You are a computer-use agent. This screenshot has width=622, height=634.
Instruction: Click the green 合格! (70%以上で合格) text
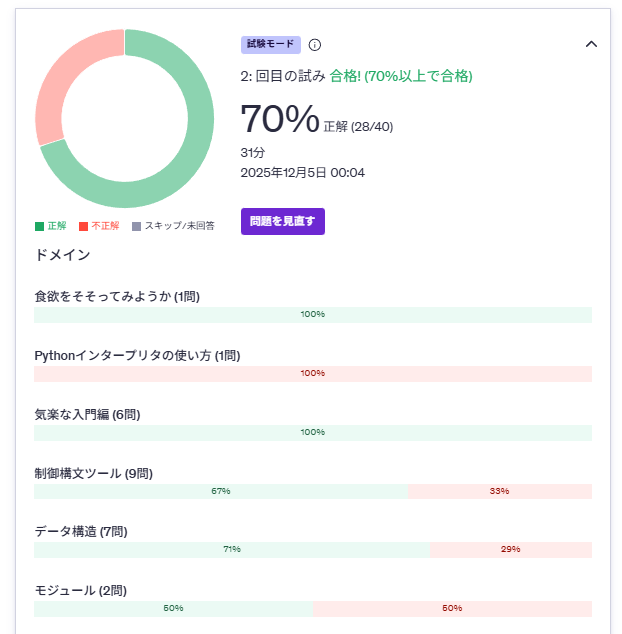pos(401,76)
